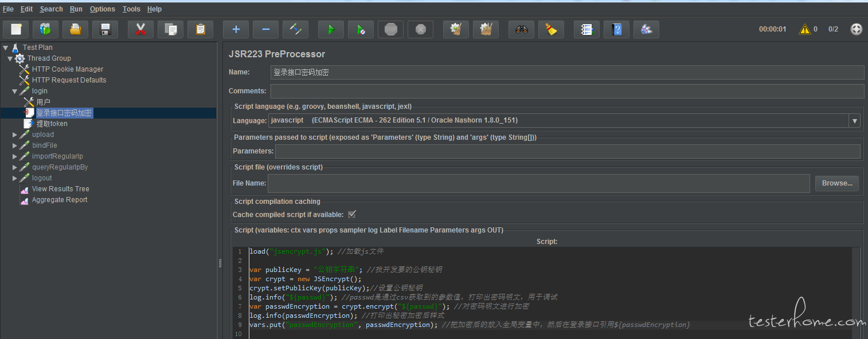Open the Options menu

click(102, 9)
